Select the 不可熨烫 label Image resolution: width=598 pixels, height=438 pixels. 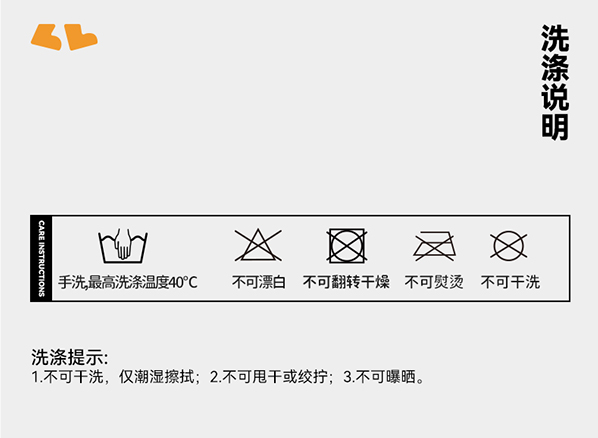tap(434, 282)
